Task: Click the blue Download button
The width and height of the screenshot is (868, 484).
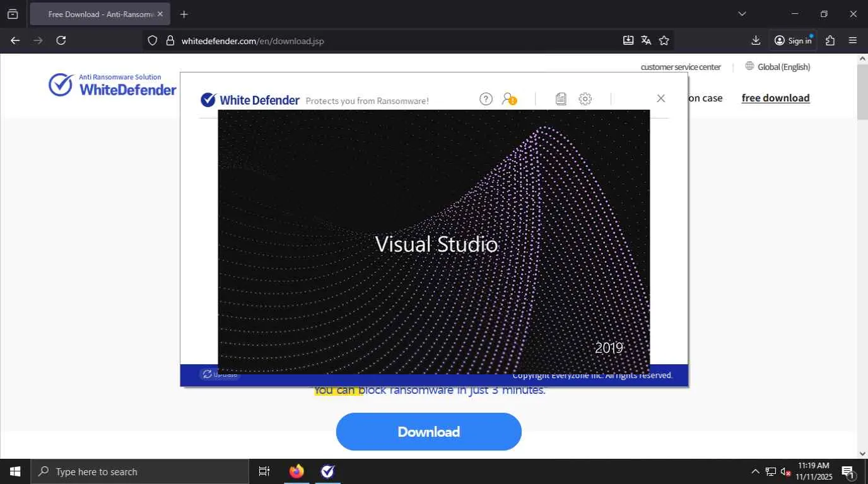Action: [x=429, y=432]
